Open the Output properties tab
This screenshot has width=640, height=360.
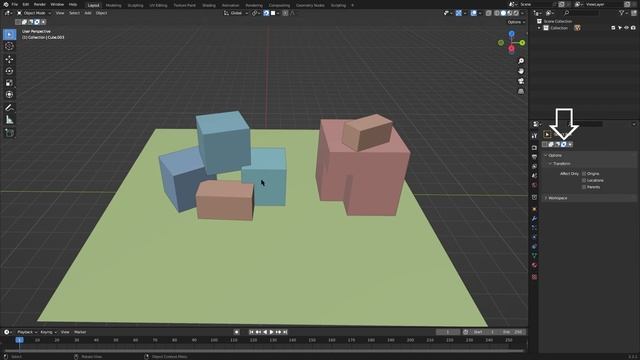534,157
